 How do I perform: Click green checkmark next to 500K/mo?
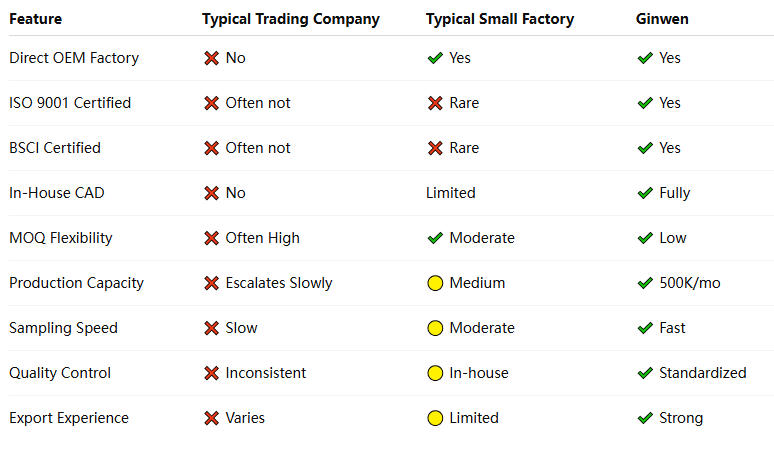[x=645, y=283]
